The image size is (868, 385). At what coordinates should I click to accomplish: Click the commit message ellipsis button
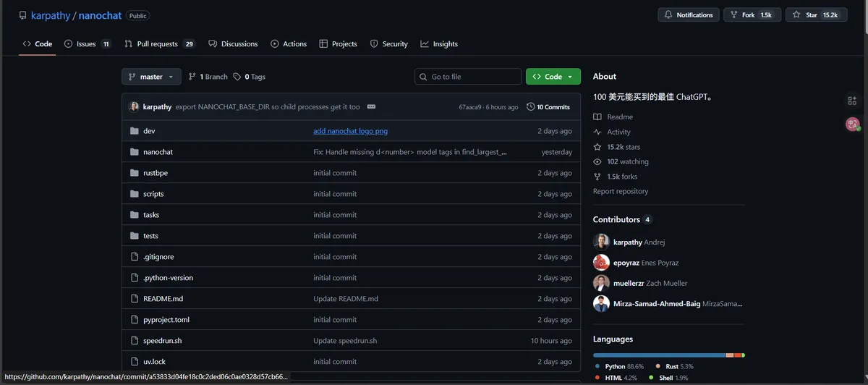pyautogui.click(x=371, y=107)
